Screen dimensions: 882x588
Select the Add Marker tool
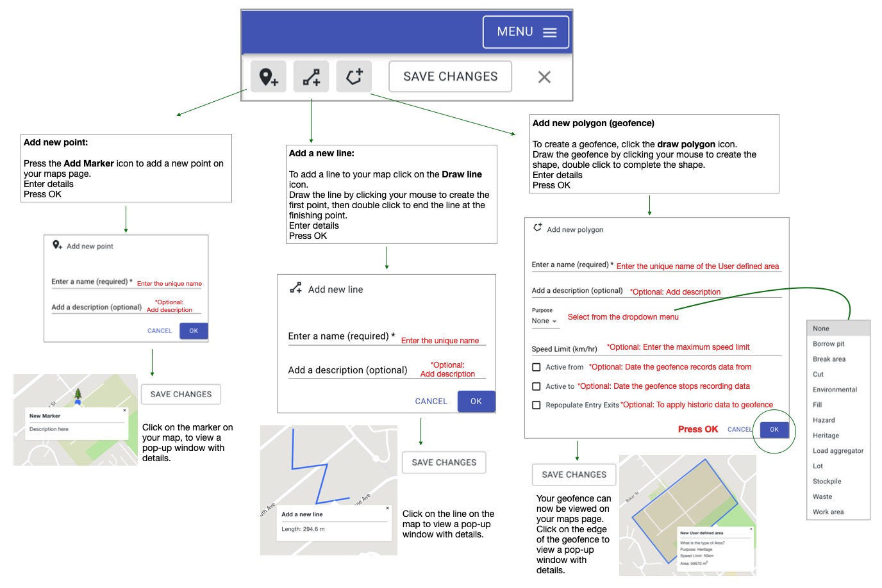[269, 76]
